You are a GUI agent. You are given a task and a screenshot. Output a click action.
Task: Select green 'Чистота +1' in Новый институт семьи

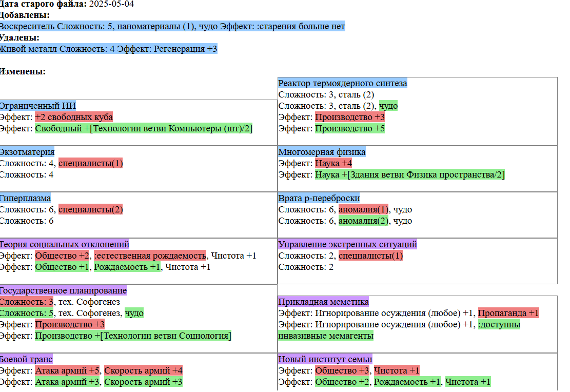[468, 382]
